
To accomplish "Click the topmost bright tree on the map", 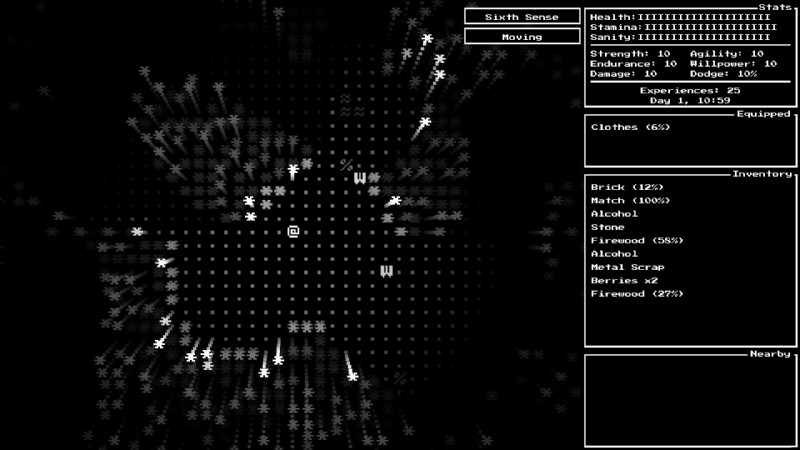I will [x=427, y=39].
